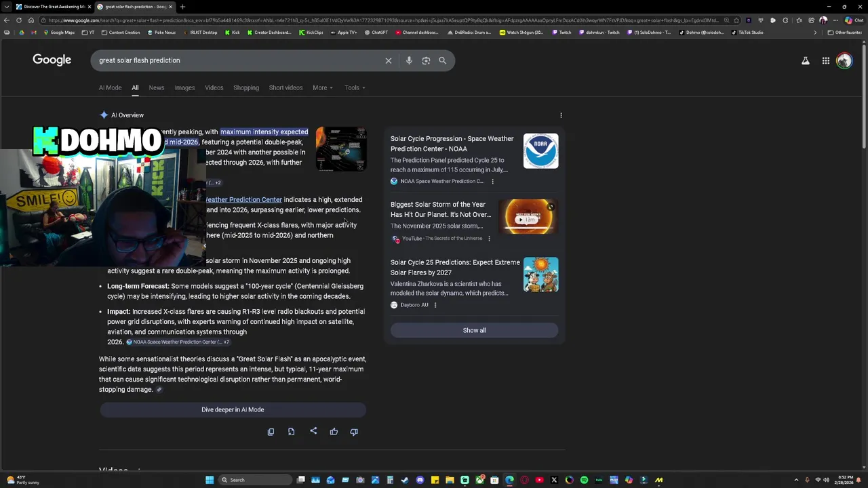Switch to Videos results tab
Viewport: 868px width, 488px height.
click(214, 87)
